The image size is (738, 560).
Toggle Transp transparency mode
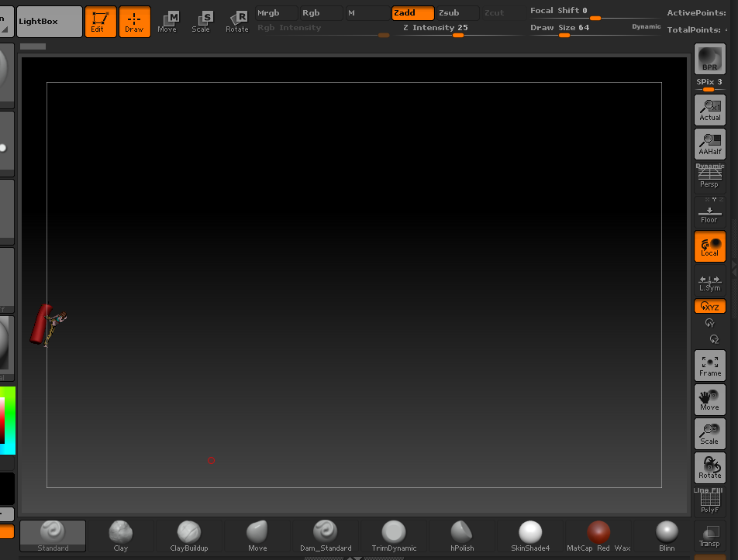click(710, 535)
